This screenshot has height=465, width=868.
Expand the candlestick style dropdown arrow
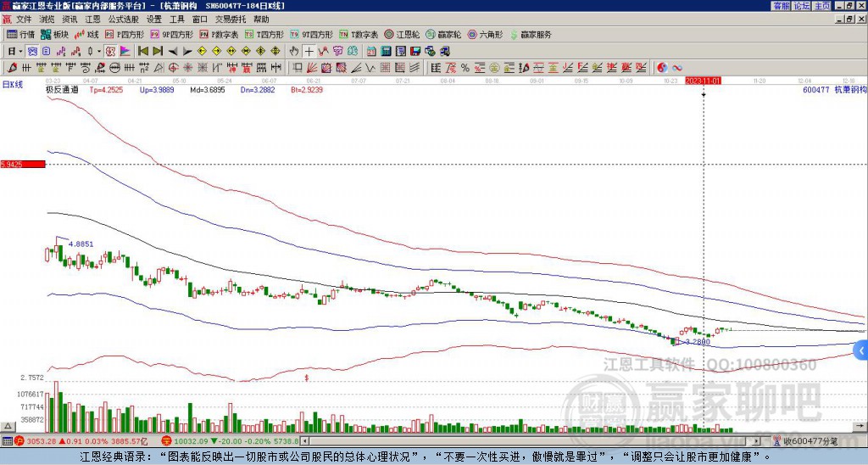[x=99, y=52]
